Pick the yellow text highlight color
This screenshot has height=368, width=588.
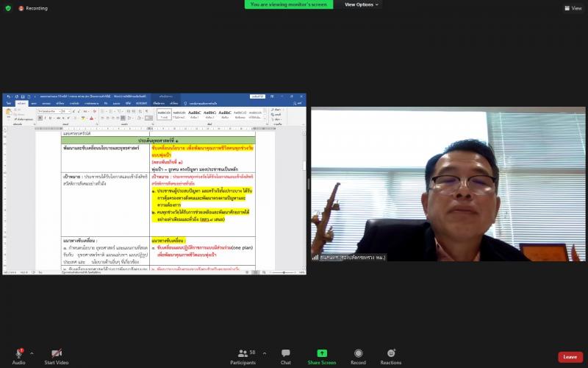83,118
